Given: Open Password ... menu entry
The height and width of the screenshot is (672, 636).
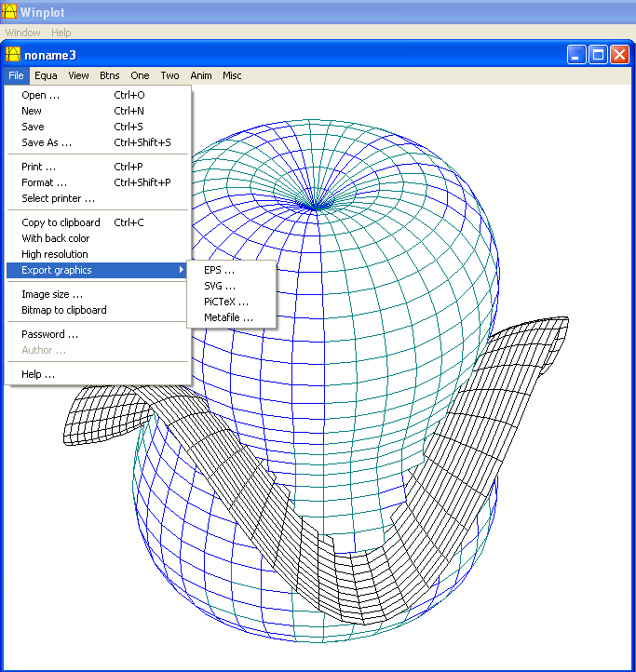Looking at the screenshot, I should 98,334.
